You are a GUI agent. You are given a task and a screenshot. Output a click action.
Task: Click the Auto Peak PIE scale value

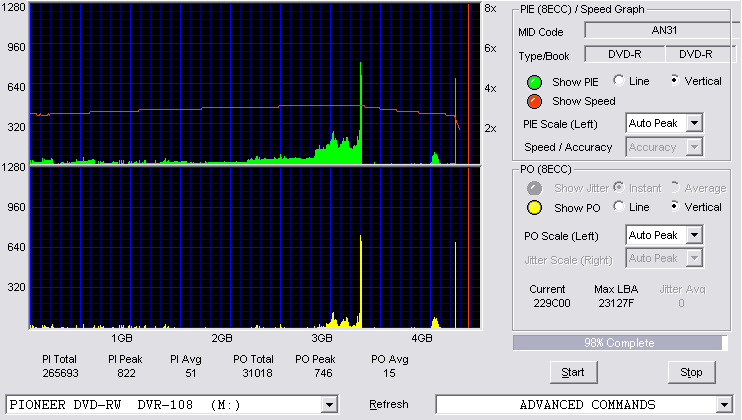pos(655,123)
